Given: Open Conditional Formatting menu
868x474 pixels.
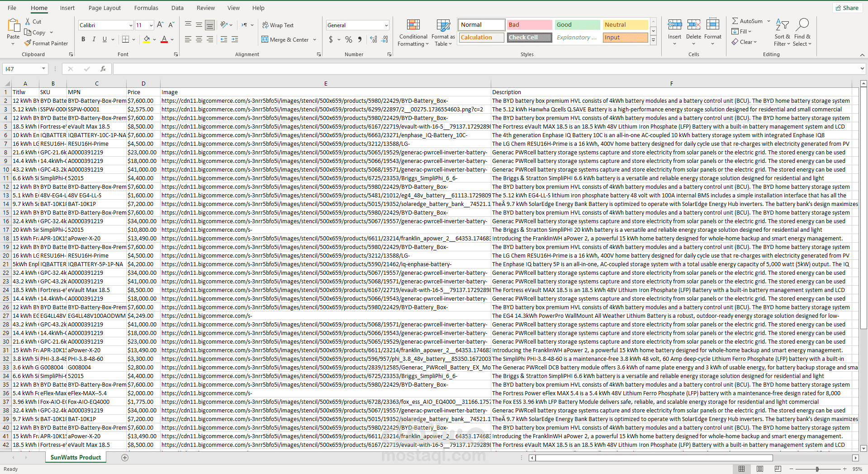Looking at the screenshot, I should [x=413, y=33].
